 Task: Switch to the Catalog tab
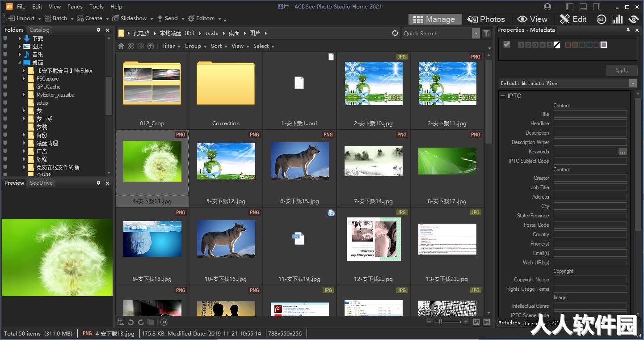tap(39, 30)
